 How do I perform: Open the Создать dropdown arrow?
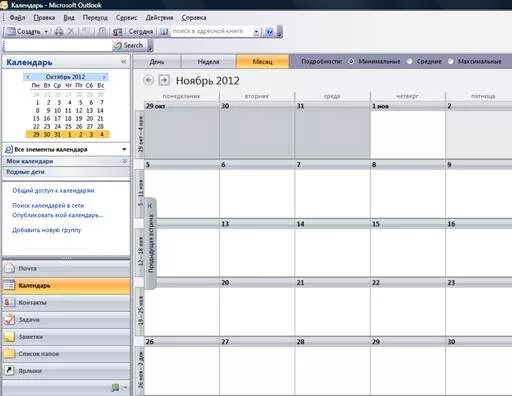[46, 32]
